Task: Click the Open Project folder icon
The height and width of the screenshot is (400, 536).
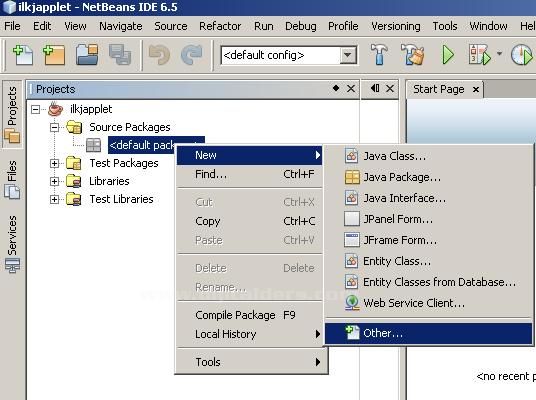Action: click(87, 55)
